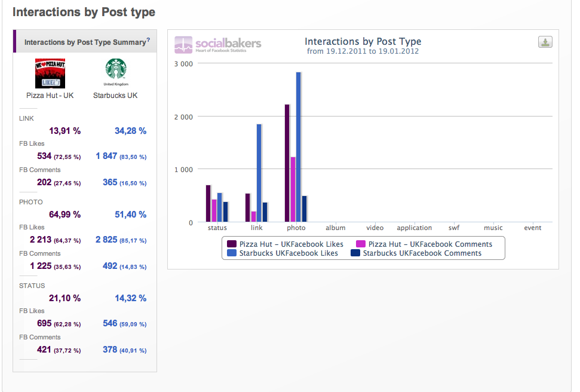This screenshot has width=580, height=392.
Task: Click the 'video' axis label
Action: click(x=375, y=228)
